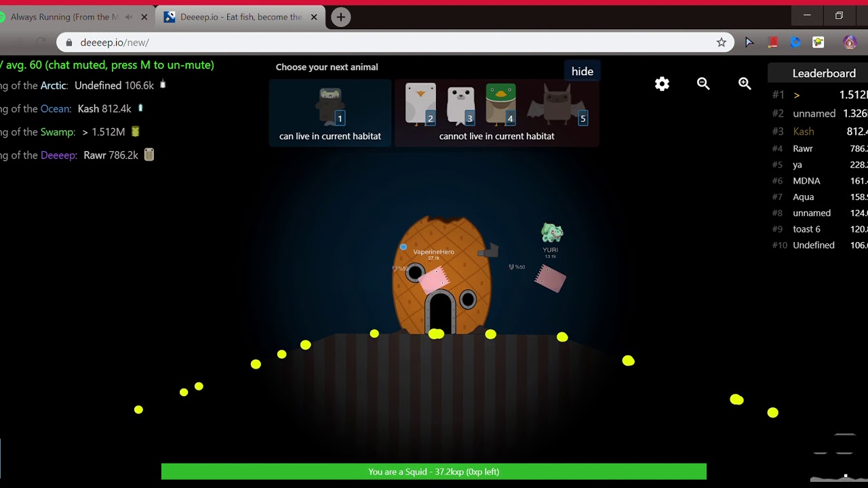The height and width of the screenshot is (488, 868).
Task: Click the 'cannot live in current habitat' label
Action: (497, 136)
